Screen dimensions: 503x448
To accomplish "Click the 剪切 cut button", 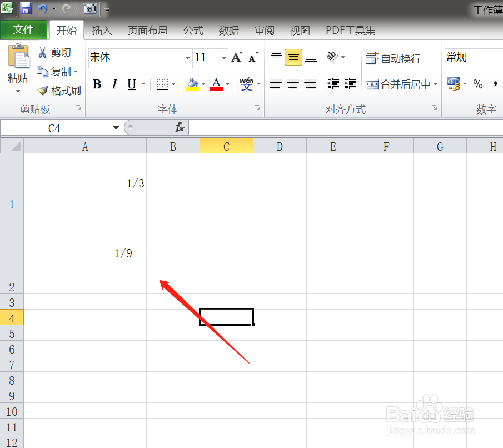I will tap(54, 52).
